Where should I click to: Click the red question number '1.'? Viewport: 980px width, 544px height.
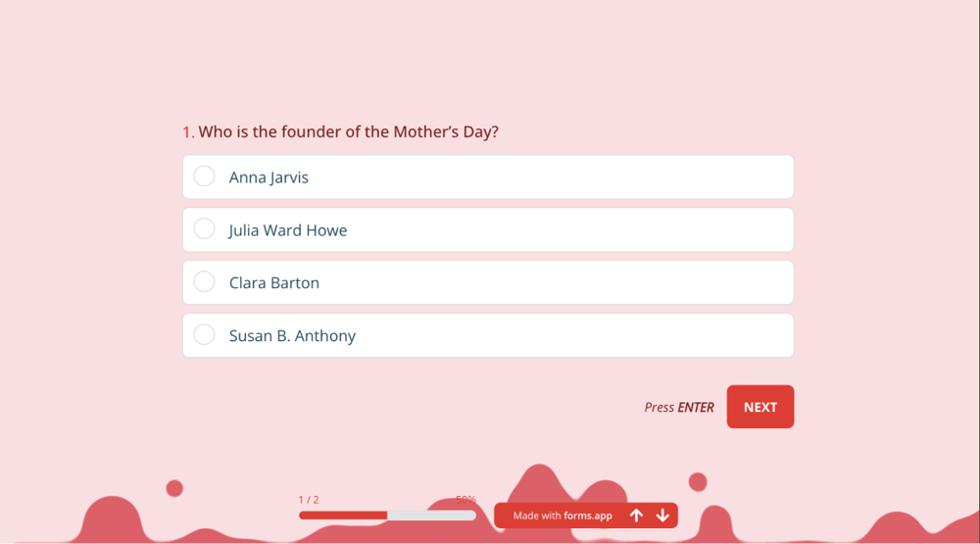[188, 131]
